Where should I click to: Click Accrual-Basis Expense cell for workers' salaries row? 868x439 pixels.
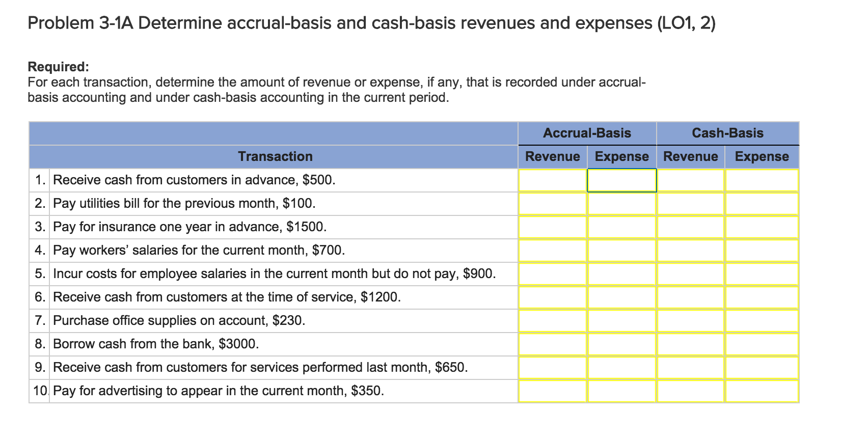(x=622, y=251)
